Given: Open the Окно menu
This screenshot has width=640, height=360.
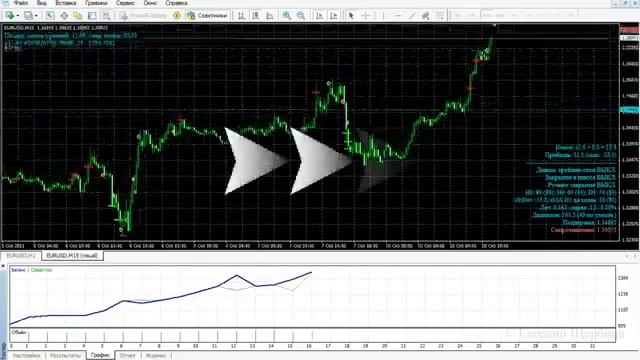Looking at the screenshot, I should point(150,3).
